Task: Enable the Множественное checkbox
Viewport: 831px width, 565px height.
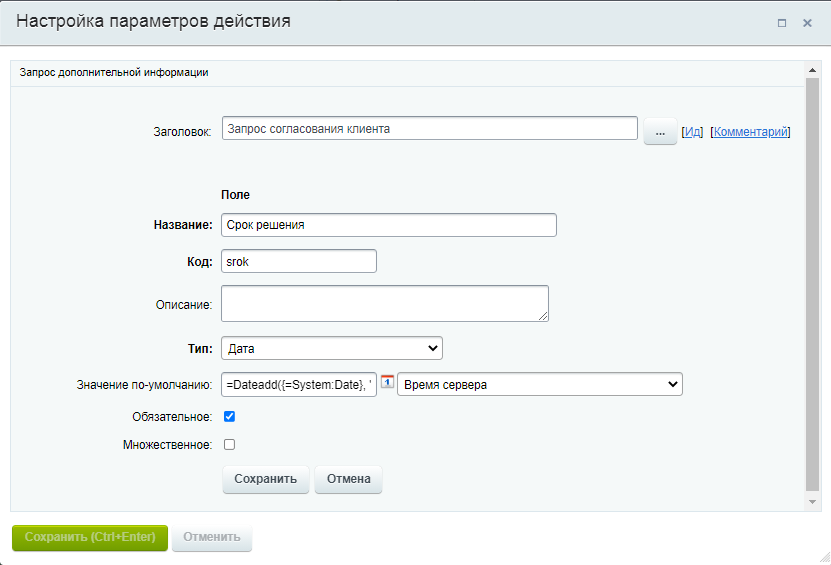Action: click(x=229, y=444)
